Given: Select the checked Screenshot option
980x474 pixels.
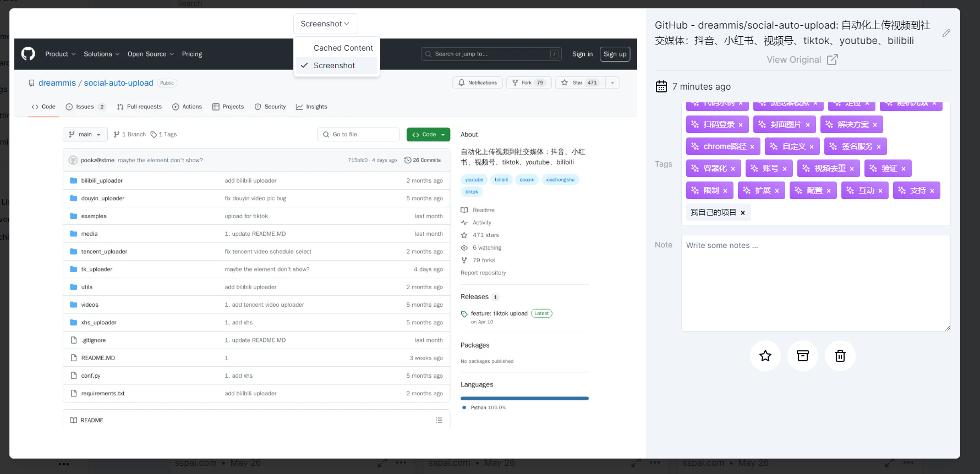Looking at the screenshot, I should point(334,65).
